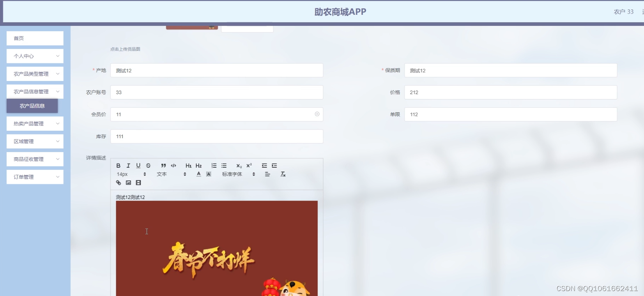
Task: Focus the 库存 input field
Action: 217,136
